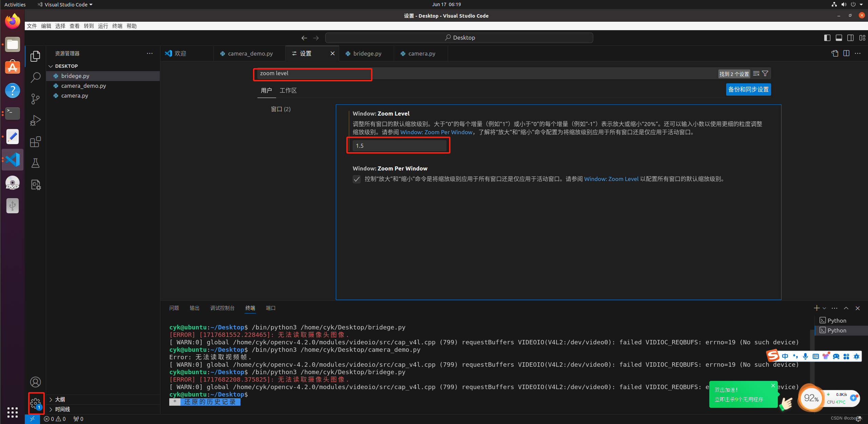The width and height of the screenshot is (868, 424).
Task: Open the new terminal dropdown arrow
Action: [x=824, y=308]
